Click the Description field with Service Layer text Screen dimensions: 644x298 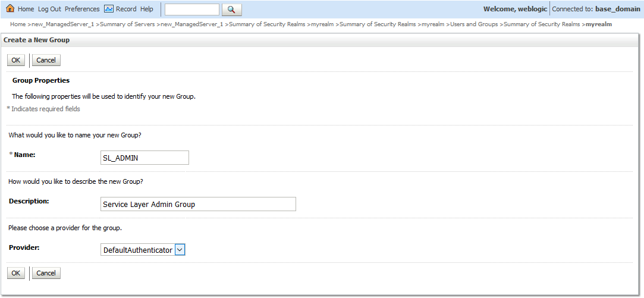coord(198,204)
